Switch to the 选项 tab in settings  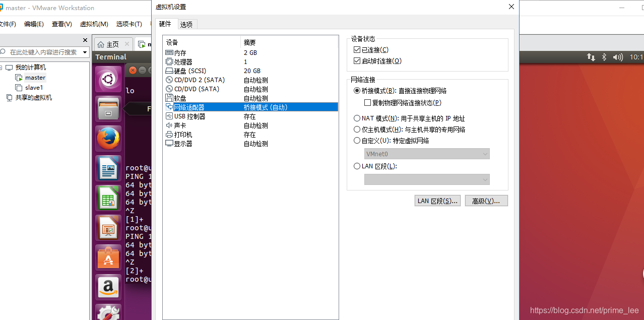(186, 24)
